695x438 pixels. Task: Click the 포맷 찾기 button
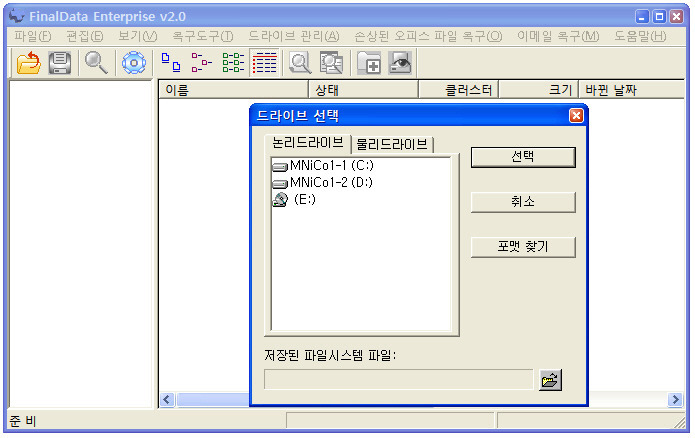pyautogui.click(x=523, y=247)
